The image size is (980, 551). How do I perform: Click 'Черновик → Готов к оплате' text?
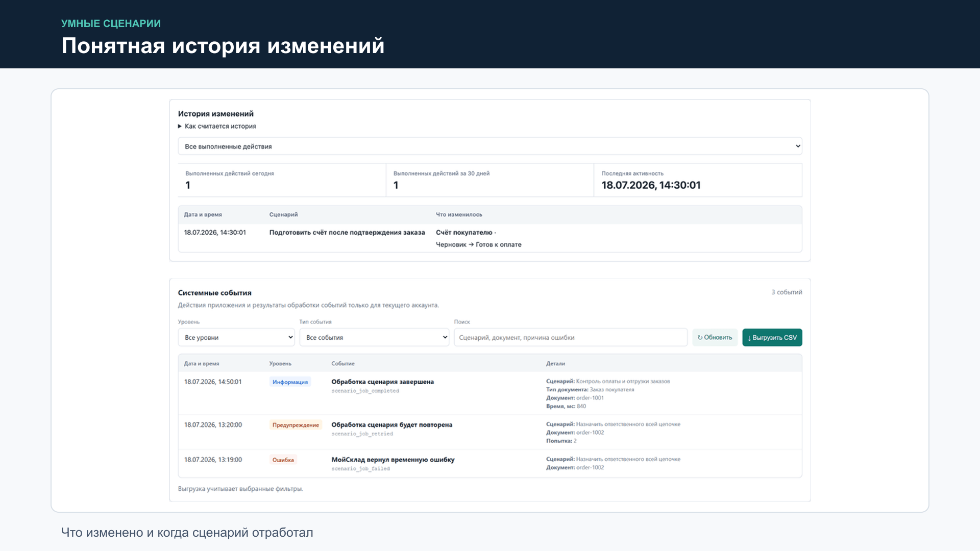(478, 244)
